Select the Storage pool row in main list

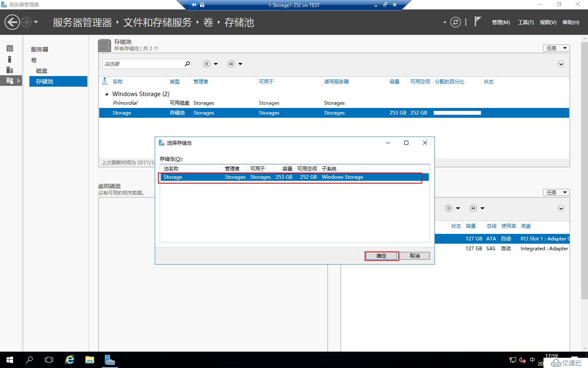(x=334, y=113)
